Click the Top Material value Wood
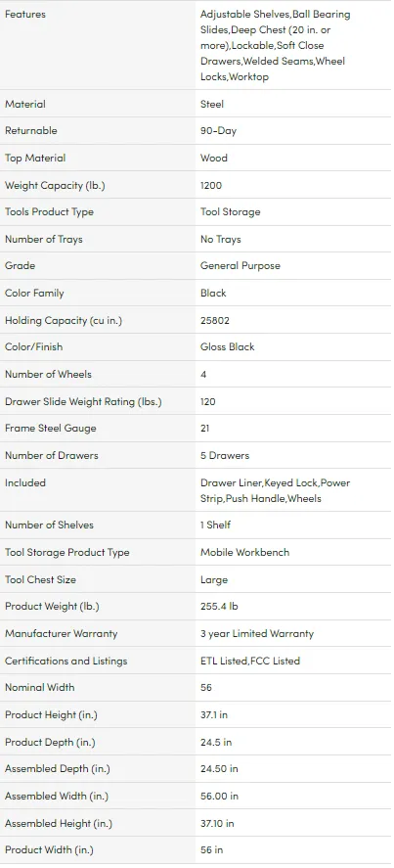This screenshot has height=868, width=394. (214, 159)
